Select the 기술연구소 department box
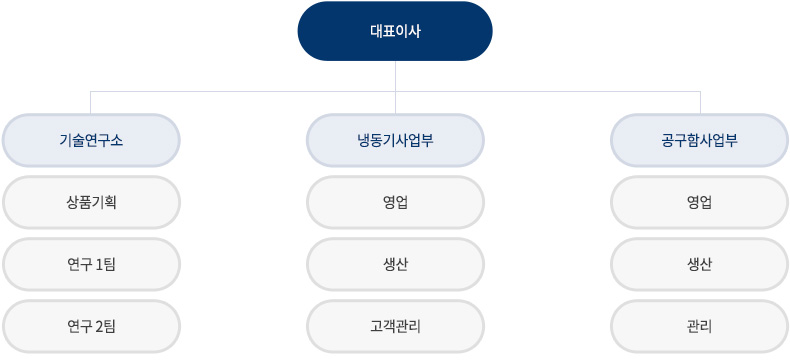This screenshot has height=360, width=790. click(91, 140)
